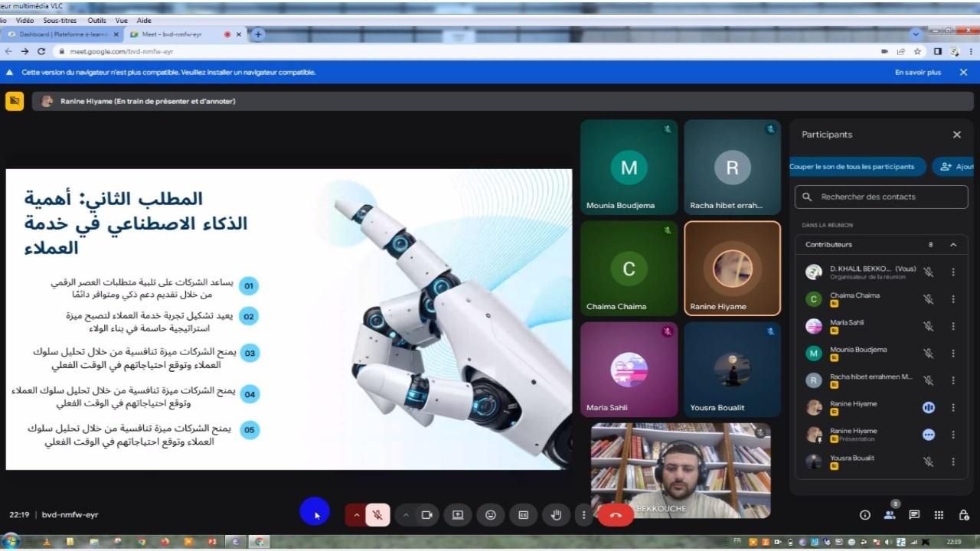Open video settings arrow beside camera
Screen dimensions: 980x551
[406, 515]
